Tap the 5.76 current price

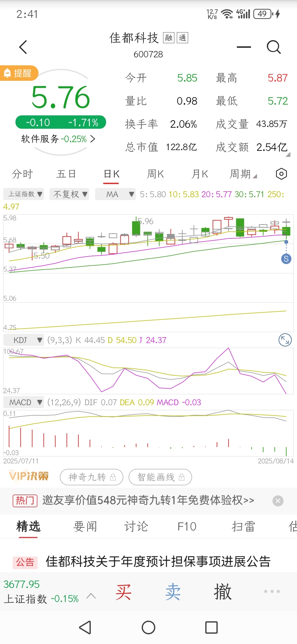click(61, 97)
